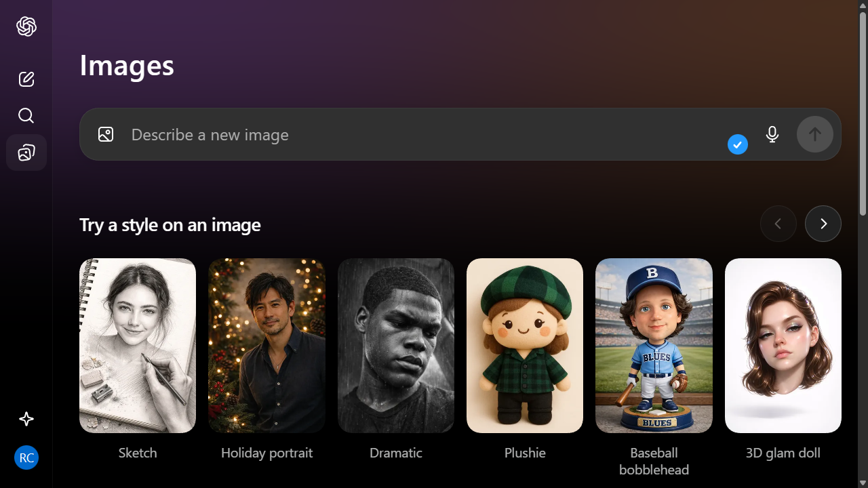Activate voice input with the microphone icon
The height and width of the screenshot is (488, 868).
pyautogui.click(x=772, y=134)
